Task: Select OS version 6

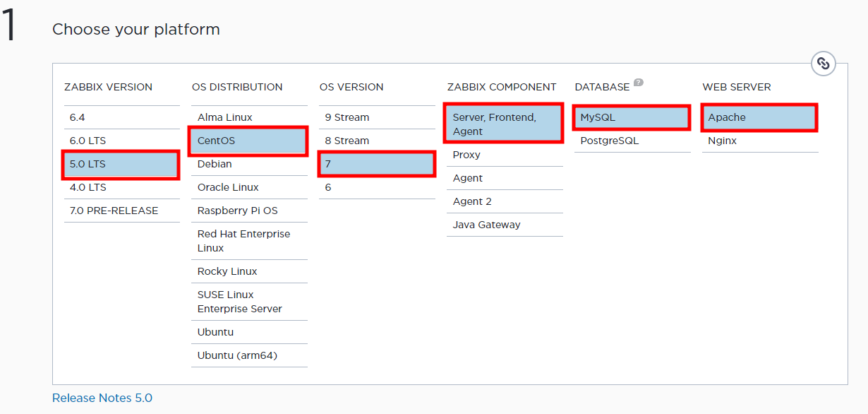Action: [x=377, y=187]
